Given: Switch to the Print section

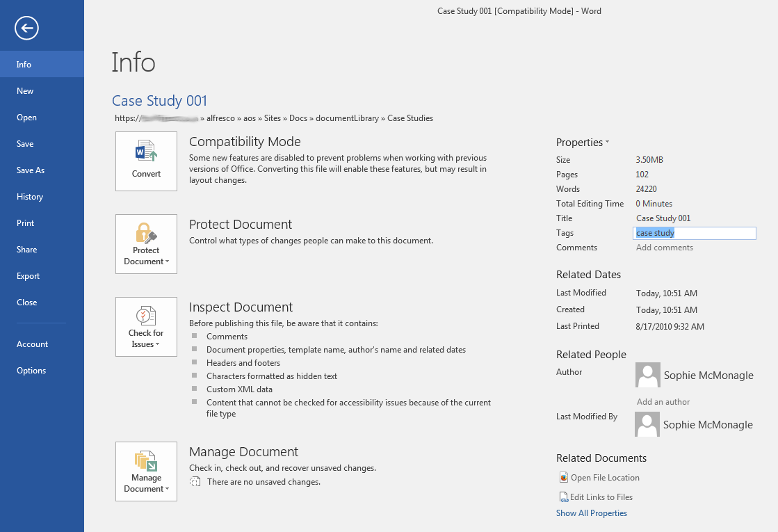Looking at the screenshot, I should click(x=25, y=223).
